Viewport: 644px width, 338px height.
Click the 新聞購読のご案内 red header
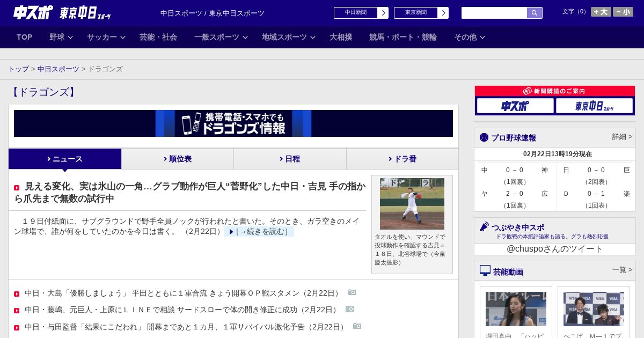pyautogui.click(x=555, y=91)
